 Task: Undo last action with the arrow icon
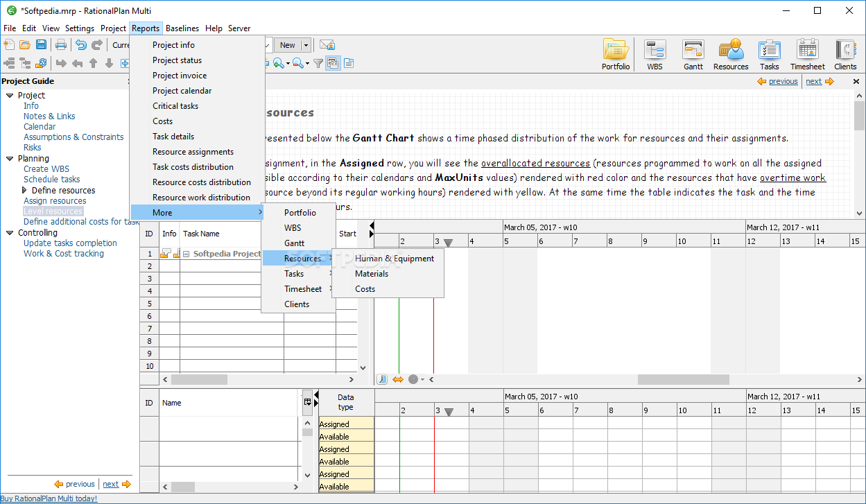pyautogui.click(x=81, y=45)
